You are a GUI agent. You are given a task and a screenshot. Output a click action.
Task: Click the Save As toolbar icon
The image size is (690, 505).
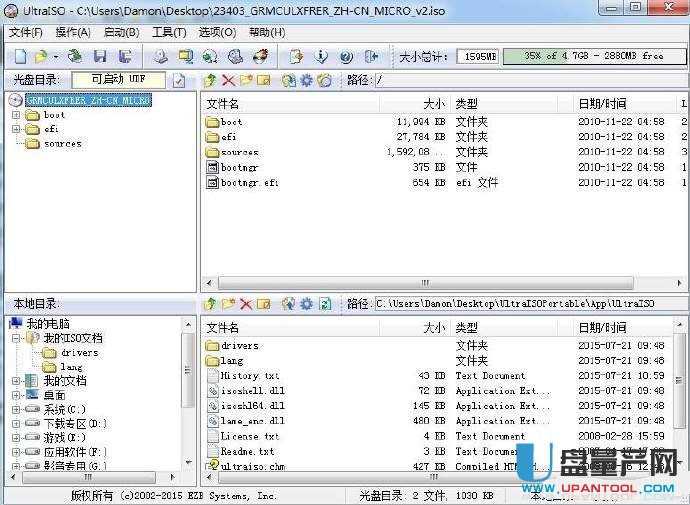point(125,57)
